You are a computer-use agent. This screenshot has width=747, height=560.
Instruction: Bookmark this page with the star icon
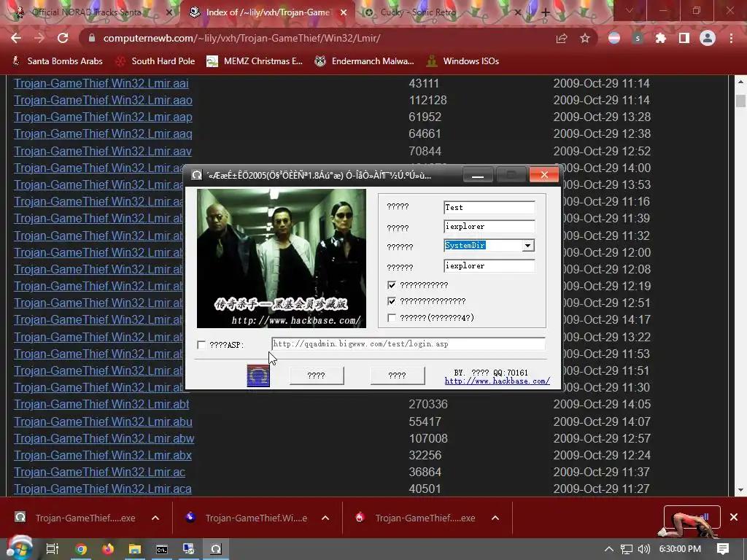[x=585, y=38]
